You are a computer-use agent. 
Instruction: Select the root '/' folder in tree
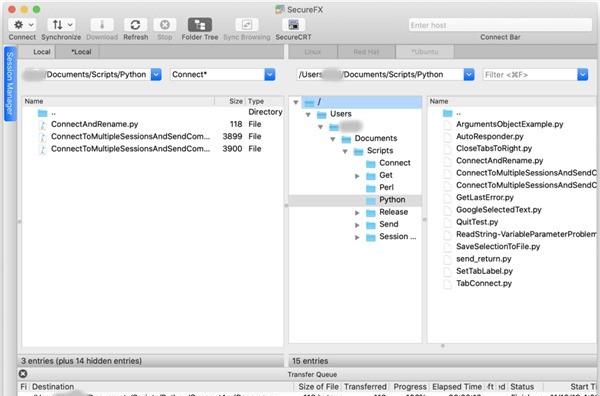(x=362, y=102)
